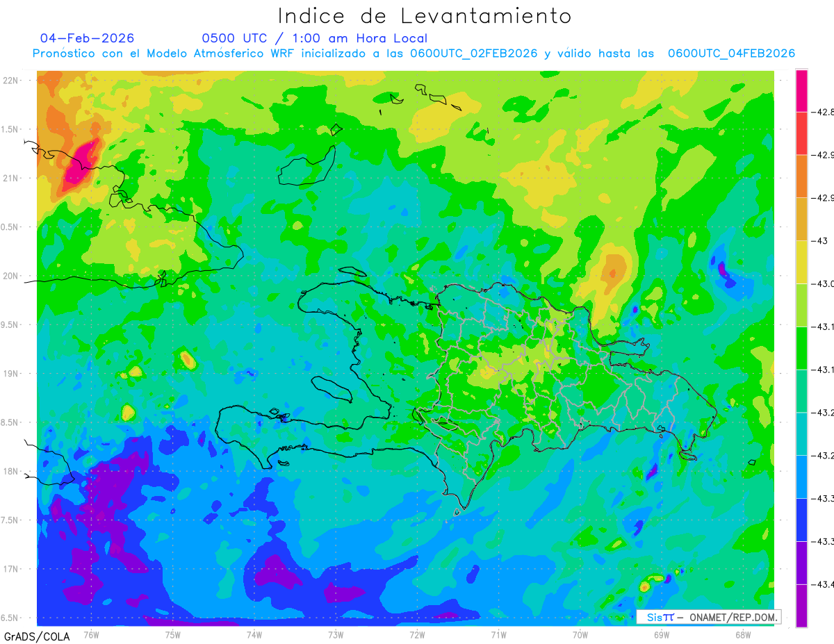Image resolution: width=834 pixels, height=644 pixels.
Task: Click the '21N' latitude label
Action: tap(10, 178)
